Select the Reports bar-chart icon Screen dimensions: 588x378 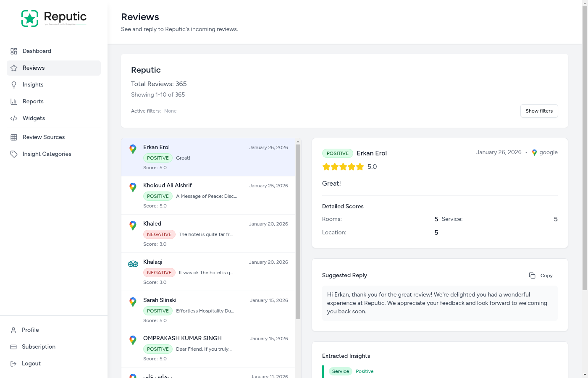[x=14, y=101]
